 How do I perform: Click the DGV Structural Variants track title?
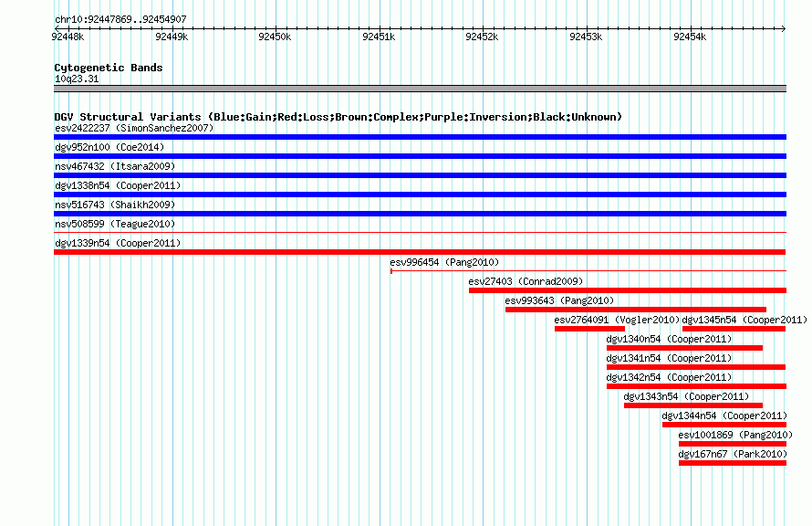pyautogui.click(x=338, y=117)
